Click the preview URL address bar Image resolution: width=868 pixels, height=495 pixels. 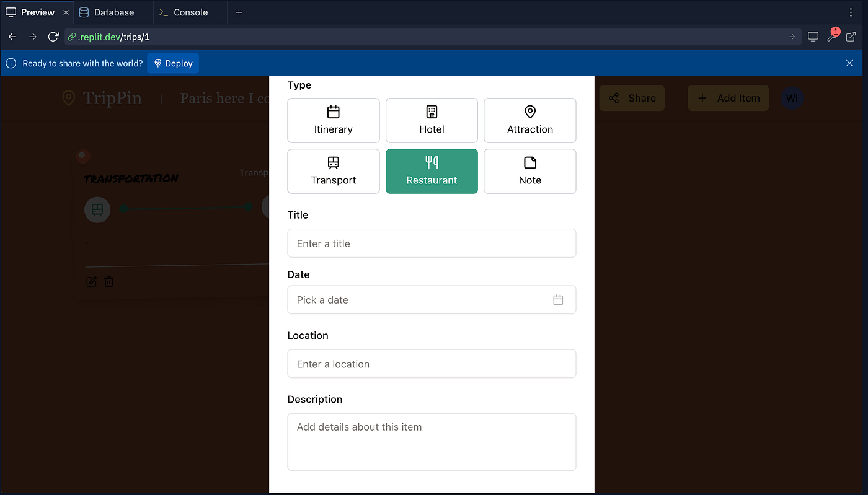(432, 37)
